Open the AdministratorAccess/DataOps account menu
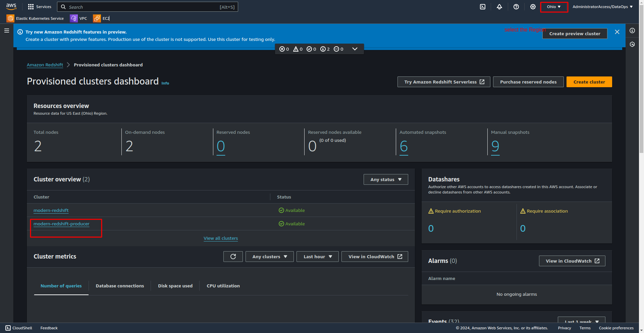This screenshot has width=644, height=333. pyautogui.click(x=603, y=7)
